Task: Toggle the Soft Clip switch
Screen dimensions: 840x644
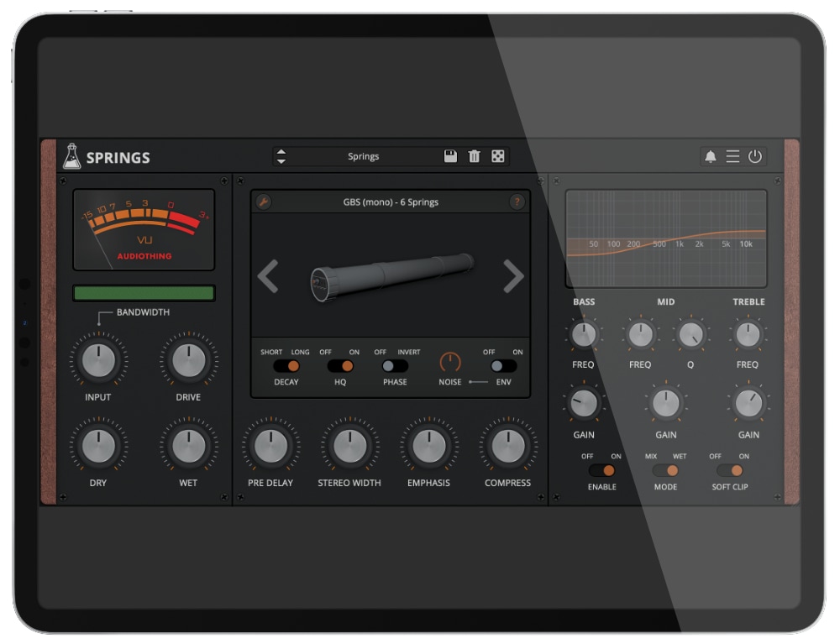Action: [730, 470]
